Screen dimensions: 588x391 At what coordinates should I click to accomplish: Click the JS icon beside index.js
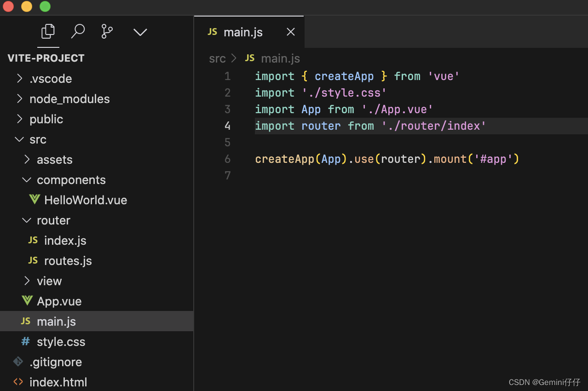pyautogui.click(x=33, y=240)
